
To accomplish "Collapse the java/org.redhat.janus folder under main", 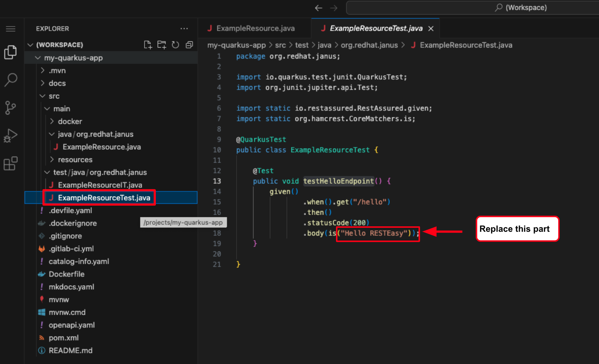I will (x=111, y=134).
